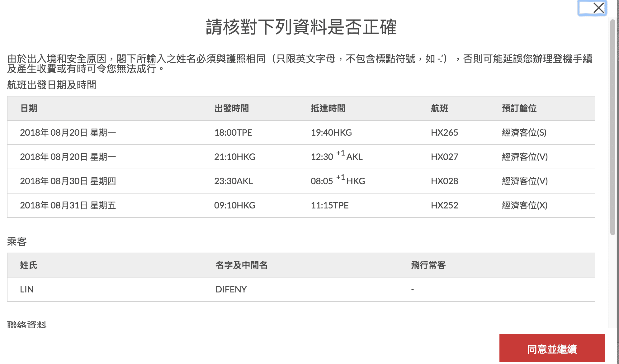The image size is (619, 364).
Task: Click departure time 09:10HKG
Action: tap(235, 205)
